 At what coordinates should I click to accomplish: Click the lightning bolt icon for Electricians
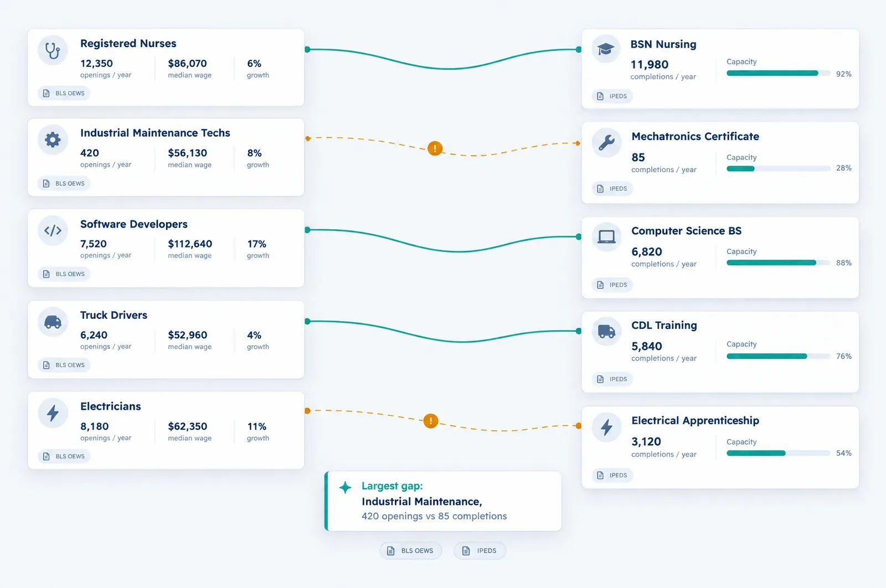click(x=53, y=413)
